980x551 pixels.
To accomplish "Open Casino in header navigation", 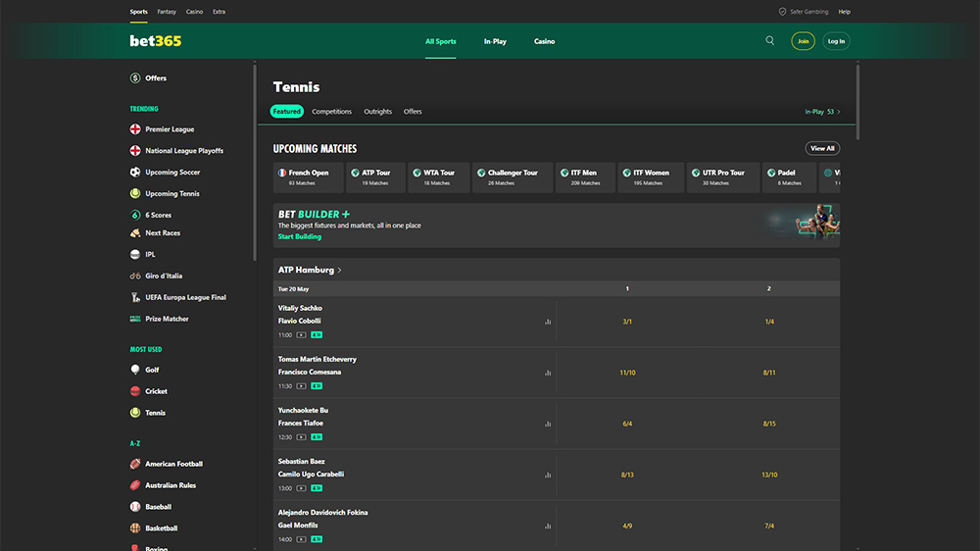I will point(544,41).
